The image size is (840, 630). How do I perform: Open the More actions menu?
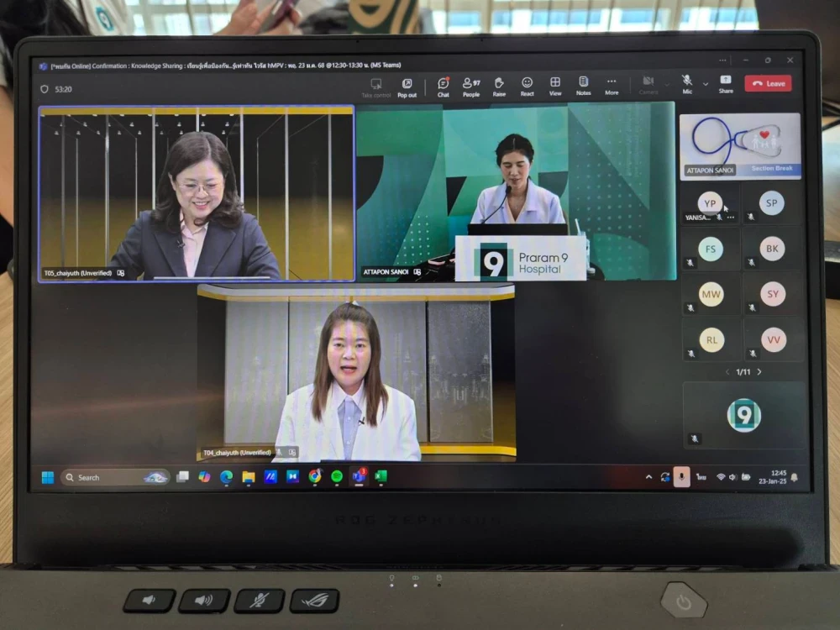click(x=612, y=84)
